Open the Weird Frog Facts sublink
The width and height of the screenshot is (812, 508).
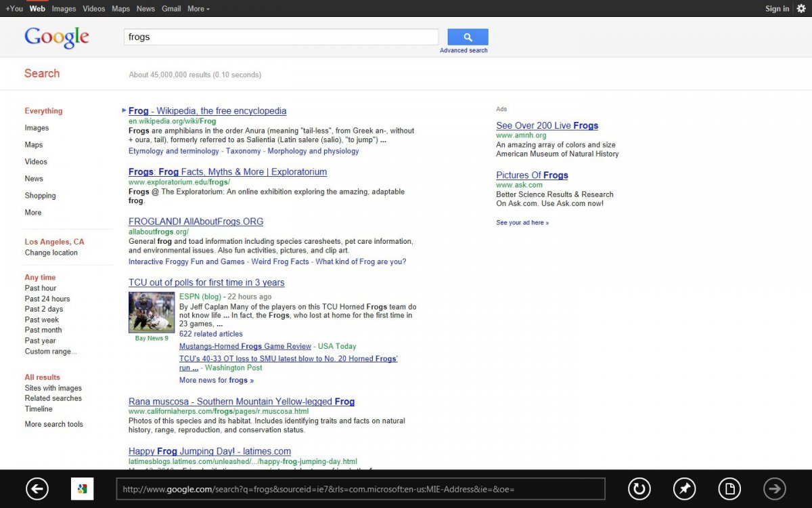click(x=280, y=261)
